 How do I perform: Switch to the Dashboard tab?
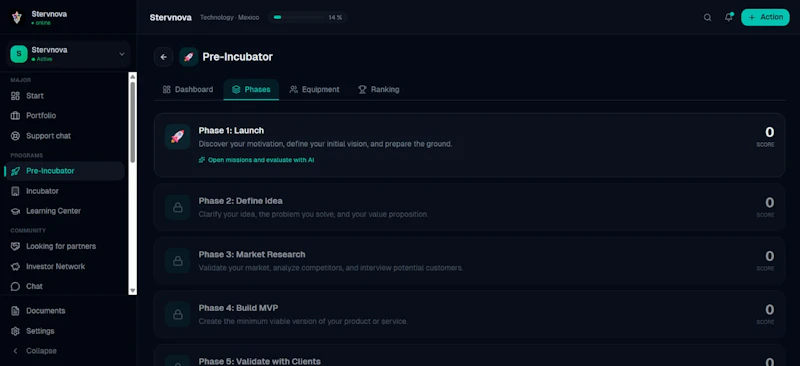[x=188, y=89]
